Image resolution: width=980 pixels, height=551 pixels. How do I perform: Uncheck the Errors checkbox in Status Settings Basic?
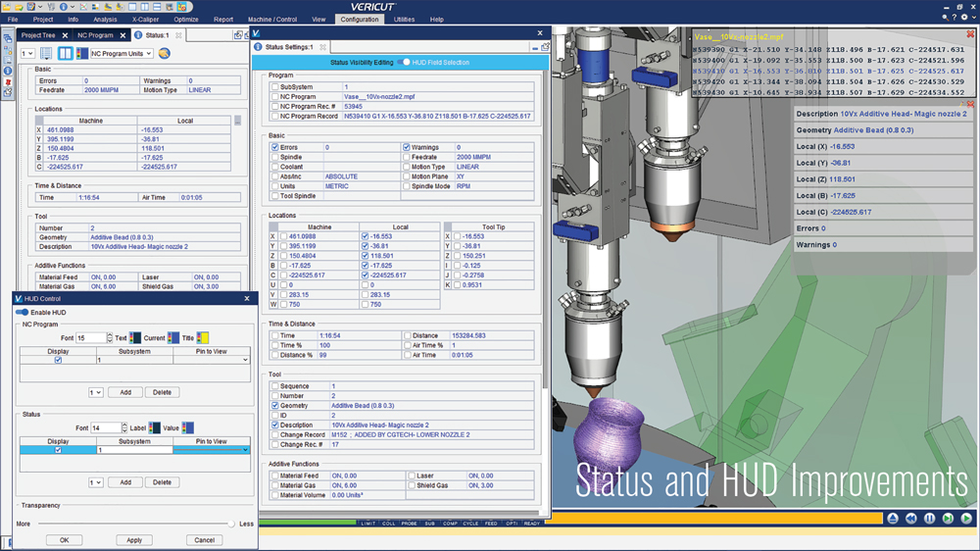pyautogui.click(x=274, y=147)
